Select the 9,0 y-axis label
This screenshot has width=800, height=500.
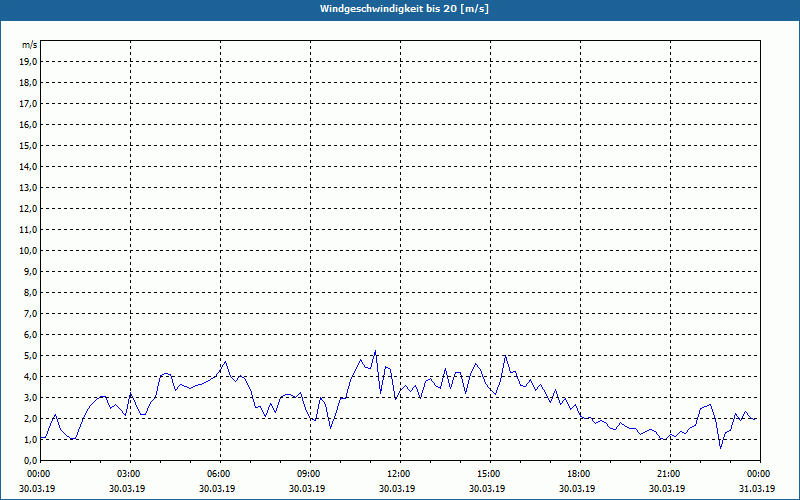click(31, 271)
